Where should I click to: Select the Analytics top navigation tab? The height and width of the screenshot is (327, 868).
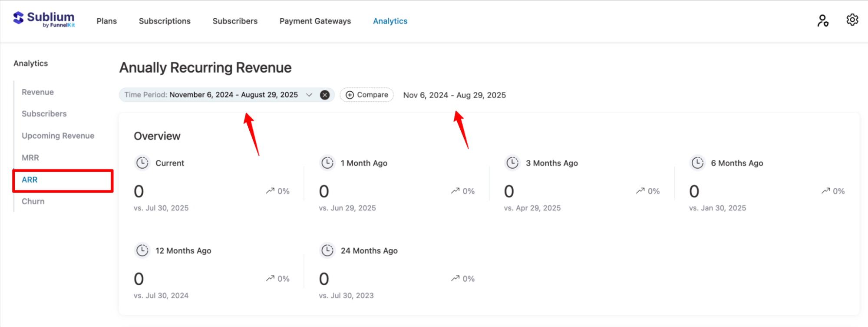coord(390,21)
